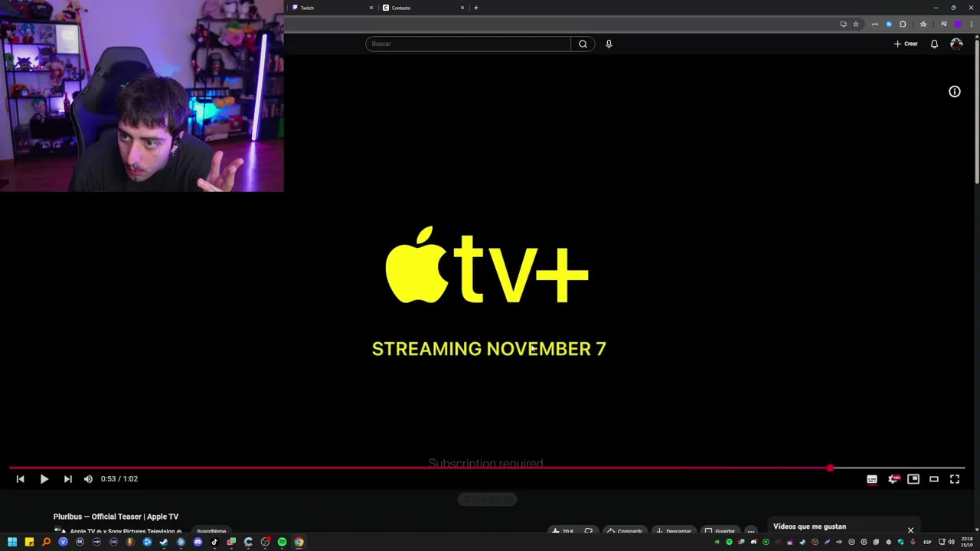Open a new browser tab
Image resolution: width=980 pixels, height=551 pixels.
click(x=476, y=8)
